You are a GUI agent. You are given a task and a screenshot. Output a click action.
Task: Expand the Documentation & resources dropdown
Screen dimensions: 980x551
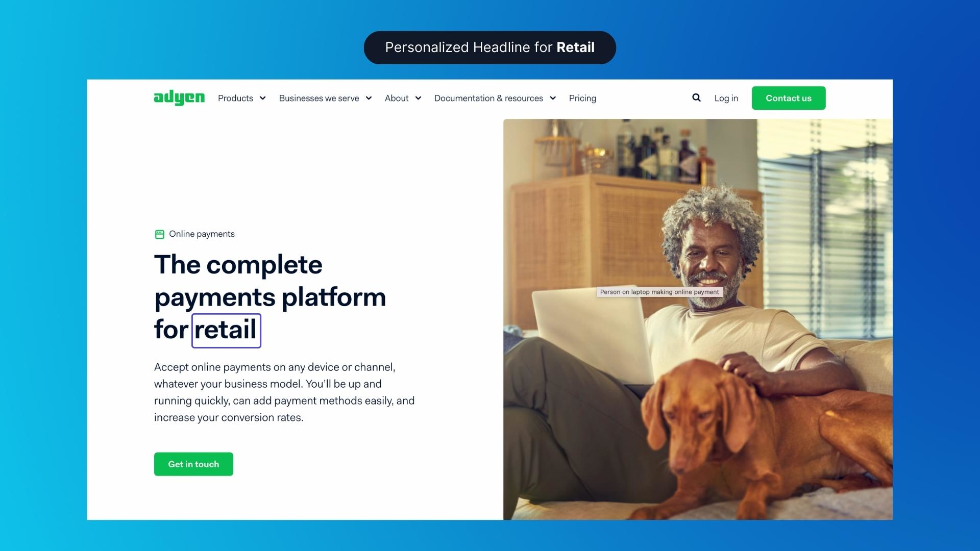click(495, 98)
